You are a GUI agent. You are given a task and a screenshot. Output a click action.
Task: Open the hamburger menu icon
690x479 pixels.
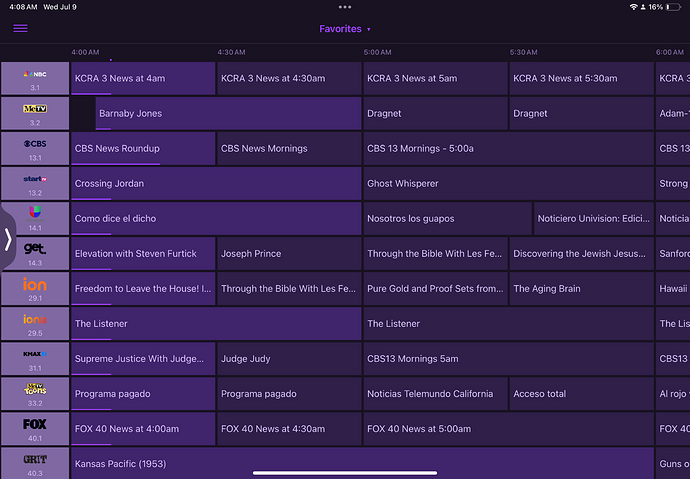(20, 28)
